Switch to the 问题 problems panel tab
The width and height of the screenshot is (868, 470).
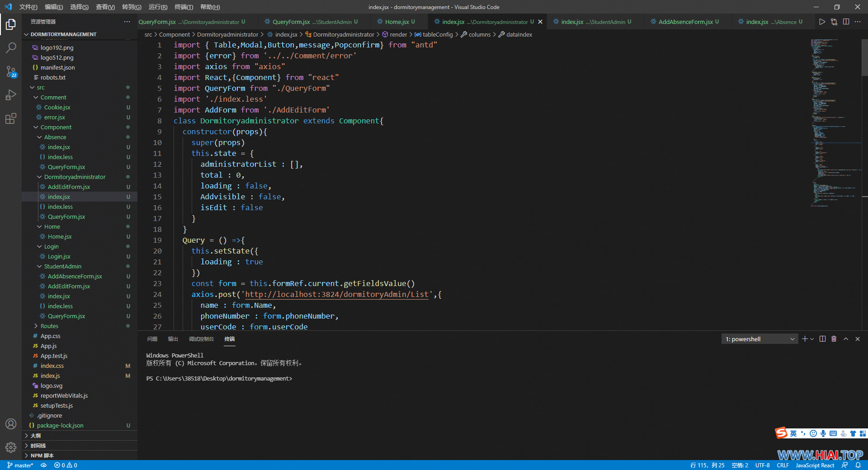coord(152,339)
